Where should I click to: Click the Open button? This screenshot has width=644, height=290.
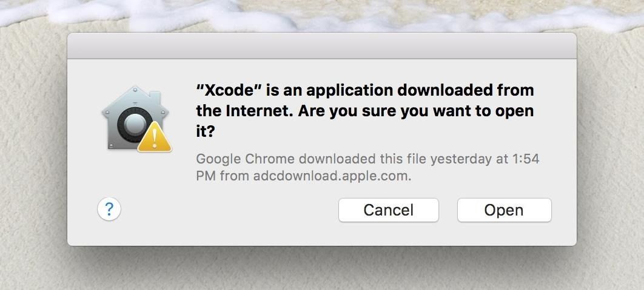(504, 210)
